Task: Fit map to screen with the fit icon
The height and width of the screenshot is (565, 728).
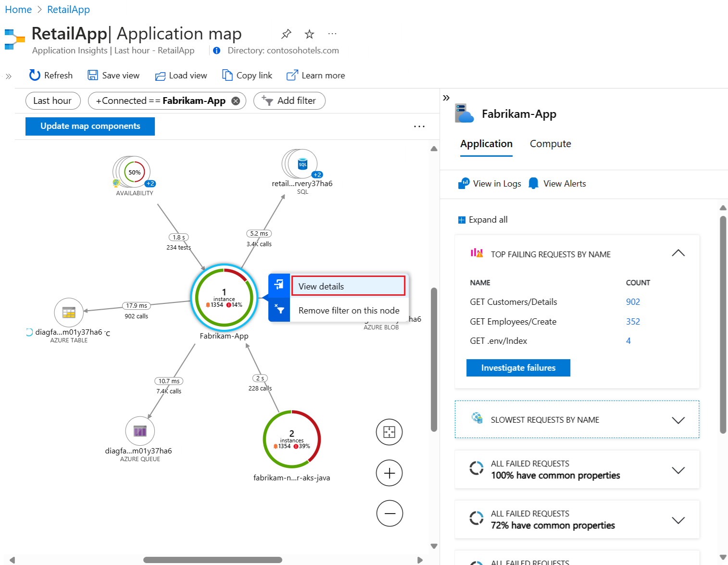Action: coord(389,432)
